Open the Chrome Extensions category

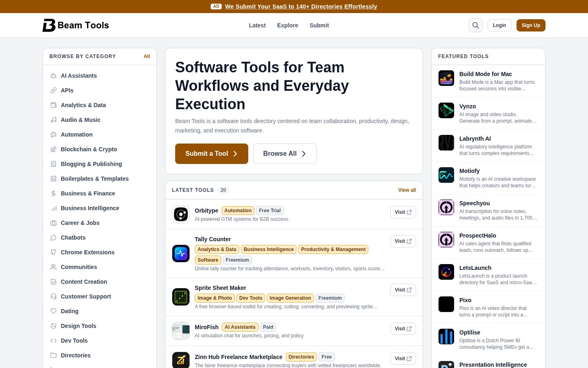click(88, 252)
